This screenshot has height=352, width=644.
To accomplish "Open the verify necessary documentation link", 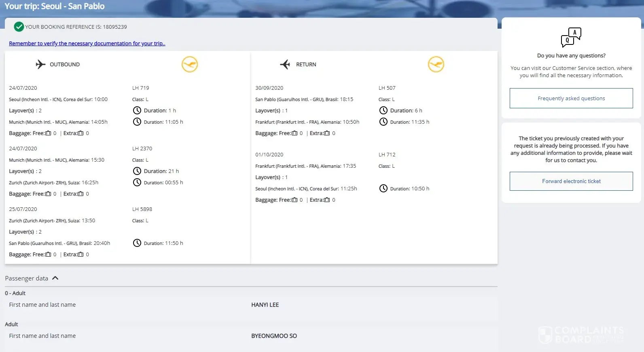I will 87,44.
